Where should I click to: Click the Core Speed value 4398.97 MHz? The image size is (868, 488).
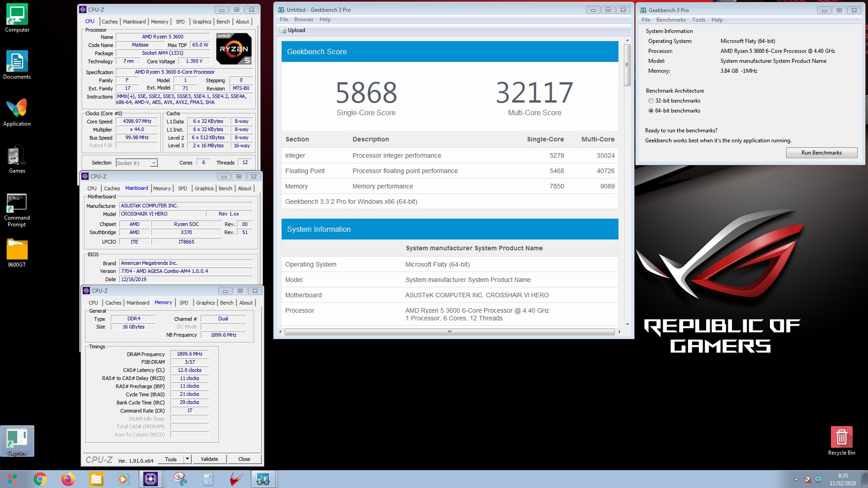[137, 122]
